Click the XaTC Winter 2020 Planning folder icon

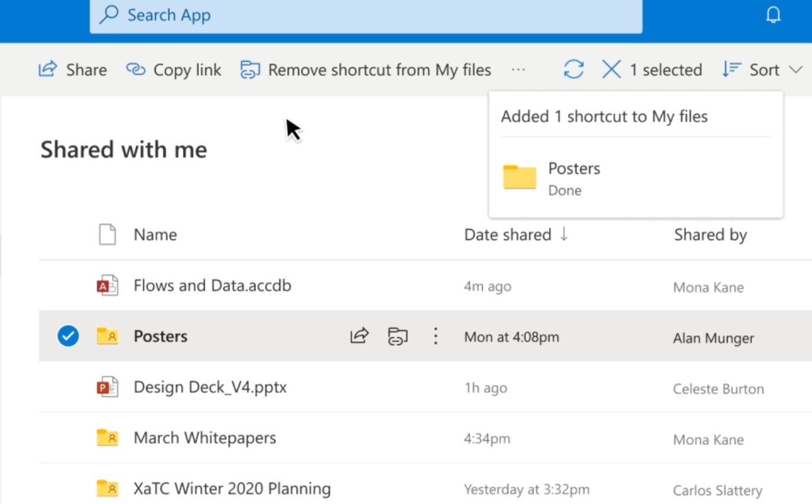tap(107, 489)
